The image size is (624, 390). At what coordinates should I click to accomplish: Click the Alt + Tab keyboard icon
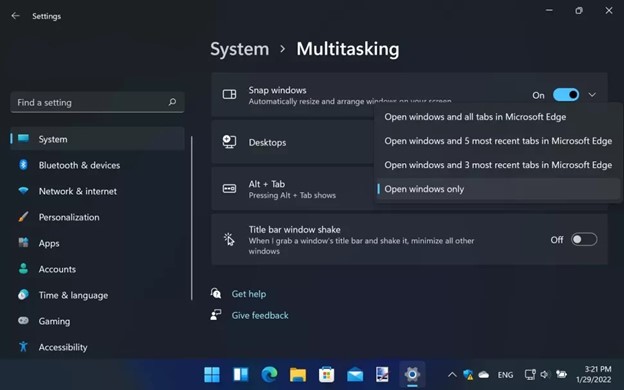229,188
